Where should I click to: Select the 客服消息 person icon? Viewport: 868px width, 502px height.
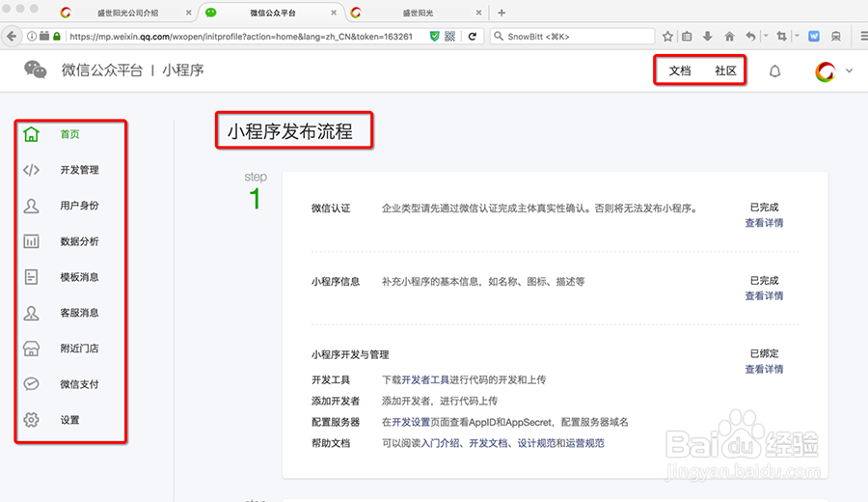[31, 313]
